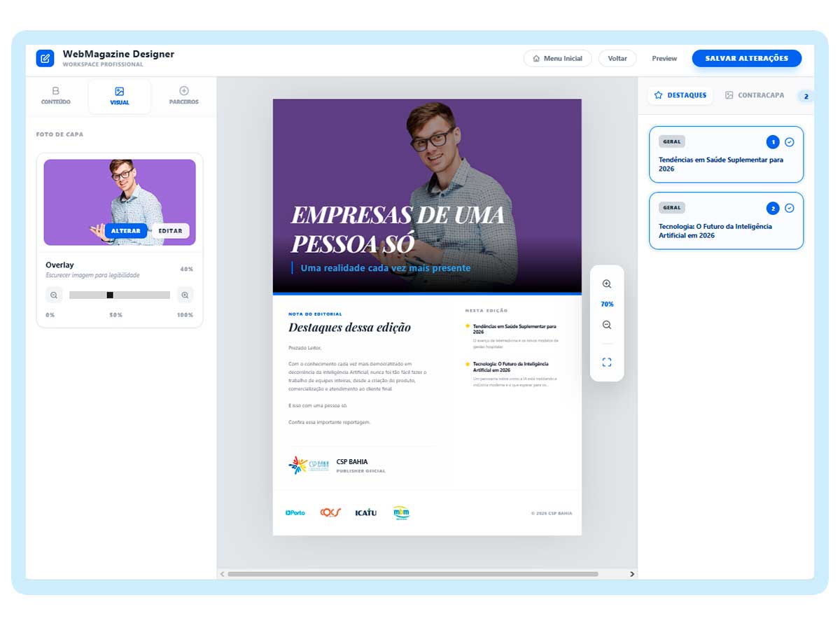The height and width of the screenshot is (630, 840).
Task: Toggle check mark on Tendências em Saúde card
Action: (x=790, y=142)
